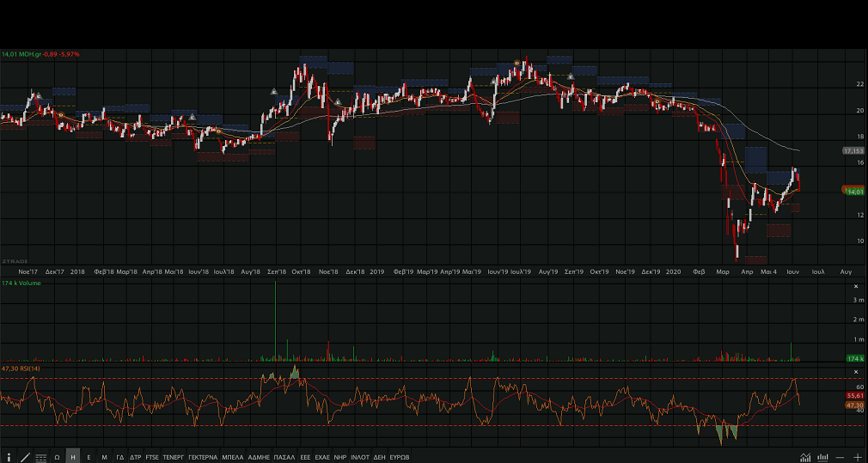The width and height of the screenshot is (868, 463).
Task: Open the data table grid icon
Action: [x=40, y=457]
